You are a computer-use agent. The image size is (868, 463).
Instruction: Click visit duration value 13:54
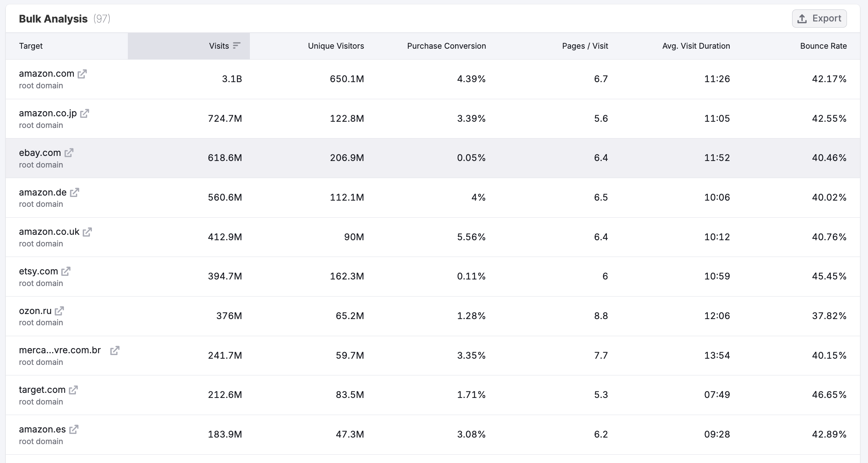(x=717, y=355)
